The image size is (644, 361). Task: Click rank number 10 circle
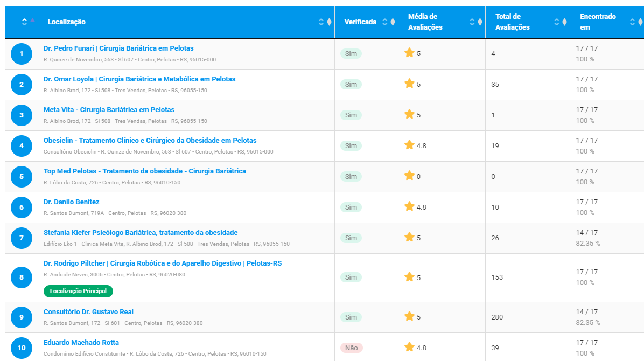click(x=22, y=348)
